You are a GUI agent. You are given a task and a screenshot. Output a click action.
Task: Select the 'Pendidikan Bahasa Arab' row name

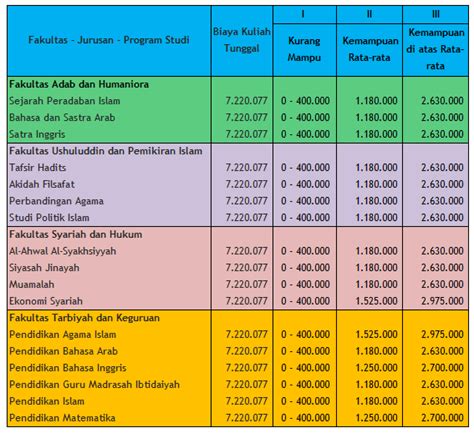coord(63,351)
